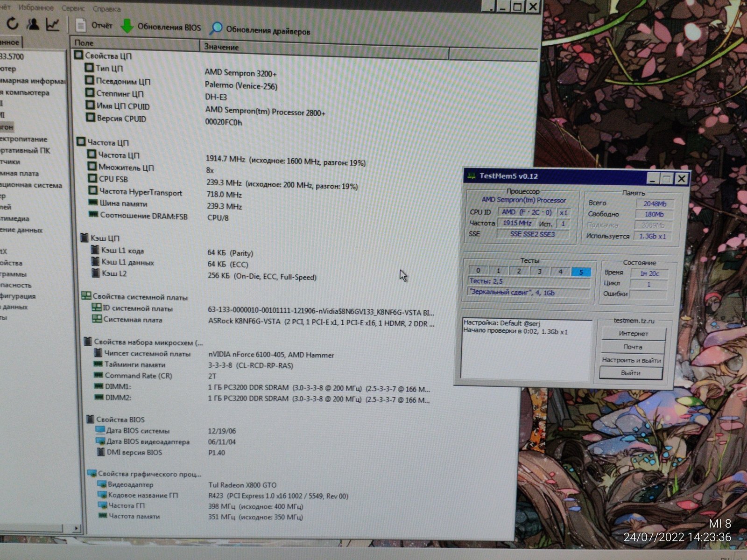Image resolution: width=747 pixels, height=560 pixels.
Task: Open the Сервис menu
Action: 72,8
